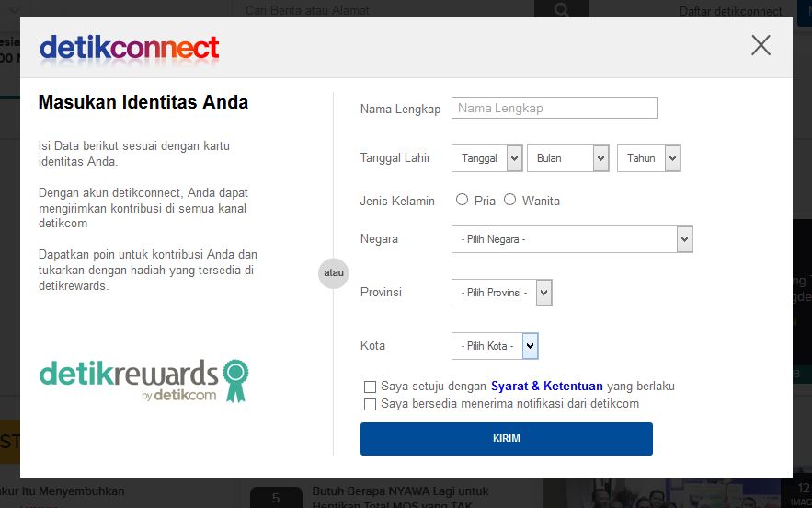Submit the form with KIRIM button

coord(507,439)
